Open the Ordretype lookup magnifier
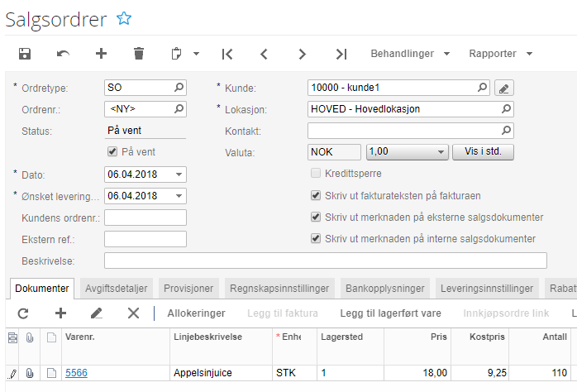Viewport: 577px width, 392px height. click(x=179, y=88)
